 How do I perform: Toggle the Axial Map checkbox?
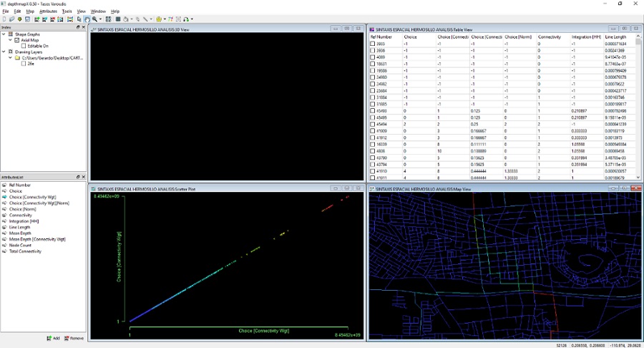(16, 40)
